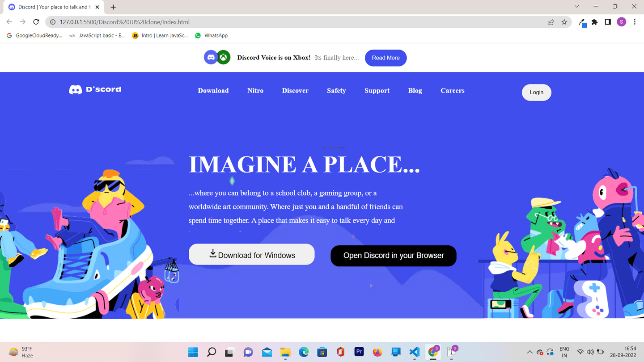
Task: Open Visual Studio Code on taskbar
Action: tap(414, 352)
